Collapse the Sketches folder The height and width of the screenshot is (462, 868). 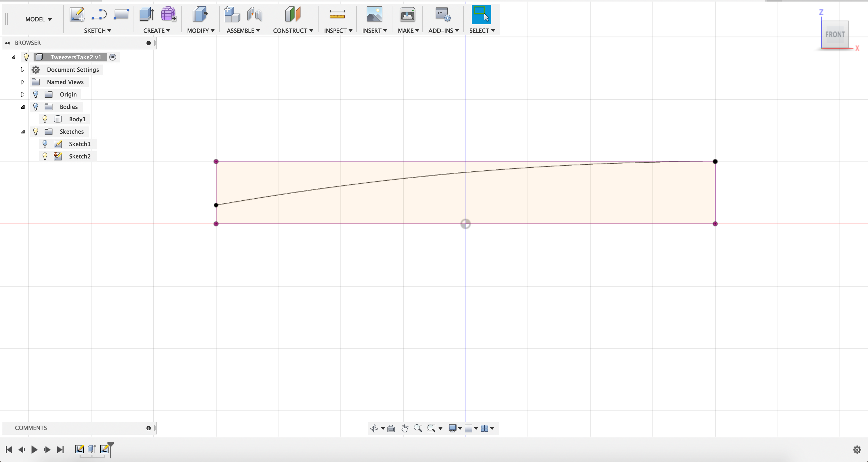[x=22, y=132]
